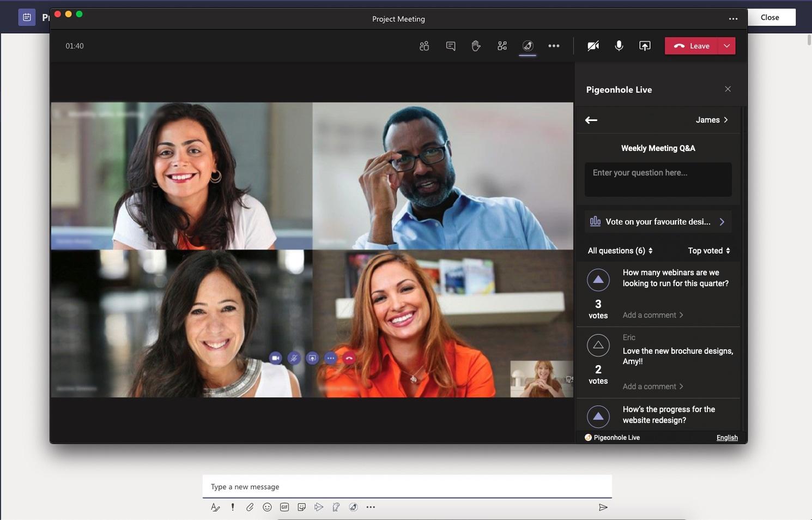This screenshot has width=812, height=520.
Task: Click the red hang-up button in video overlay
Action: (349, 358)
